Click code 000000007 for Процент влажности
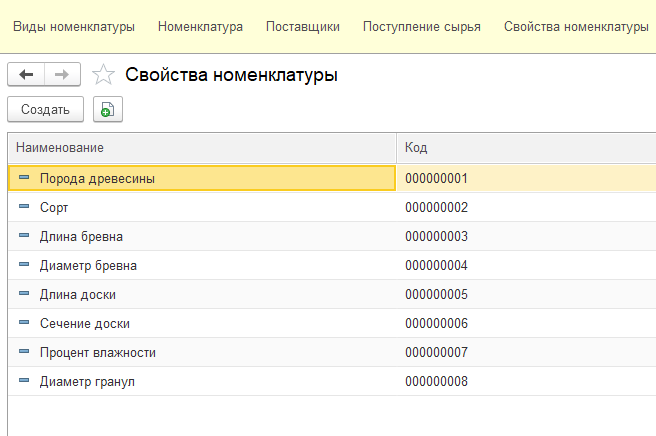The height and width of the screenshot is (436, 656). [x=436, y=352]
